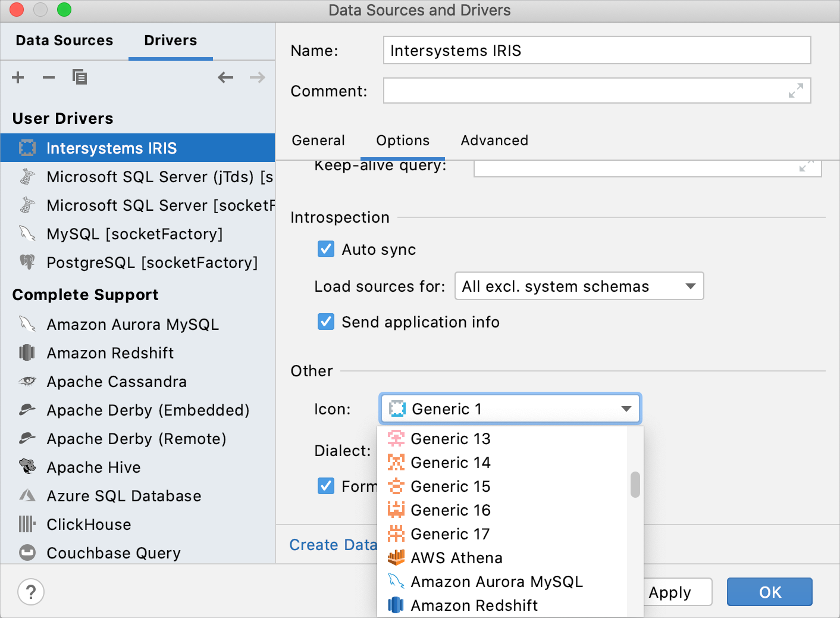Add a new user driver with plus icon
This screenshot has height=618, width=840.
tap(18, 77)
